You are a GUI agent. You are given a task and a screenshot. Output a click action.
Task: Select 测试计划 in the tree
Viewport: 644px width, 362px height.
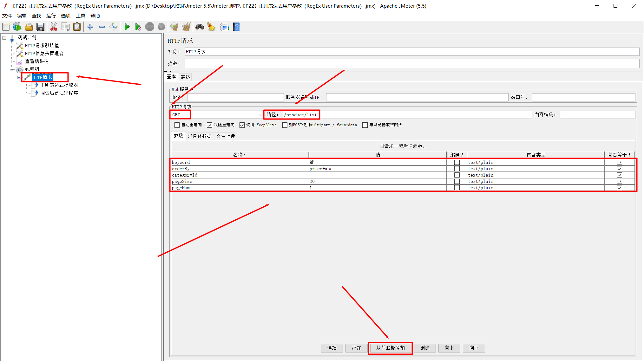(x=27, y=37)
